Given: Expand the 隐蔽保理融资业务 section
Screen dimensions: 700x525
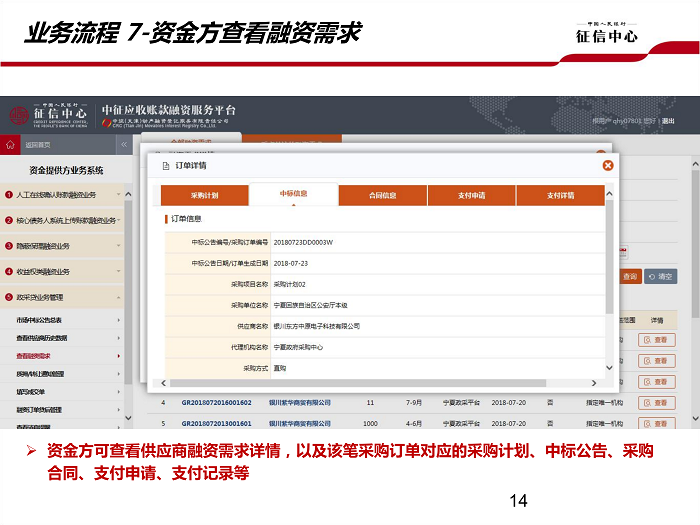Looking at the screenshot, I should pyautogui.click(x=65, y=245).
